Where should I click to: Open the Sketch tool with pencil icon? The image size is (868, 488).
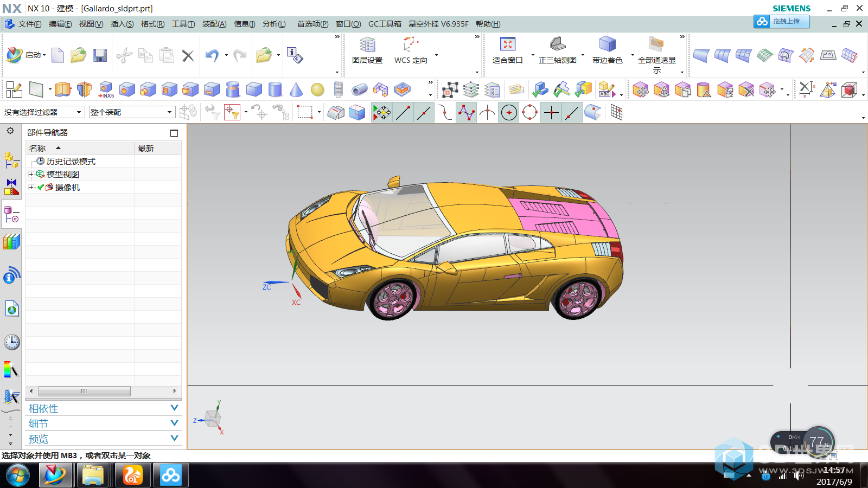pos(14,89)
